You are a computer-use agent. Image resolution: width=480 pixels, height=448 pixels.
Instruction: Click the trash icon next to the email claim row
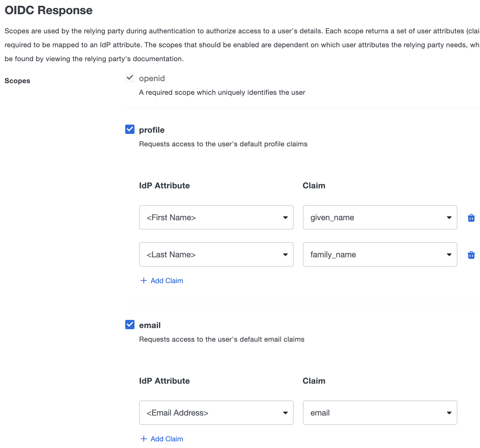point(471,413)
